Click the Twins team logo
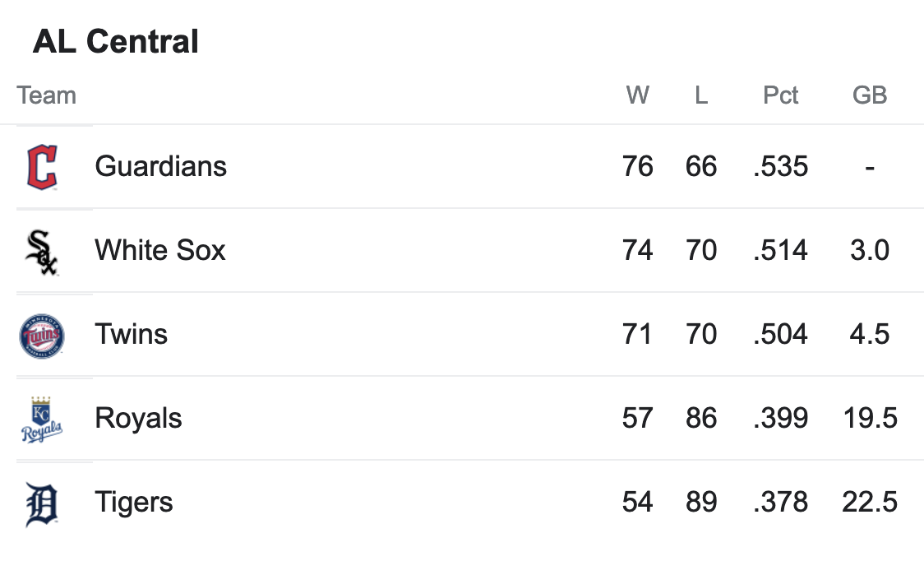This screenshot has width=924, height=561. point(42,336)
